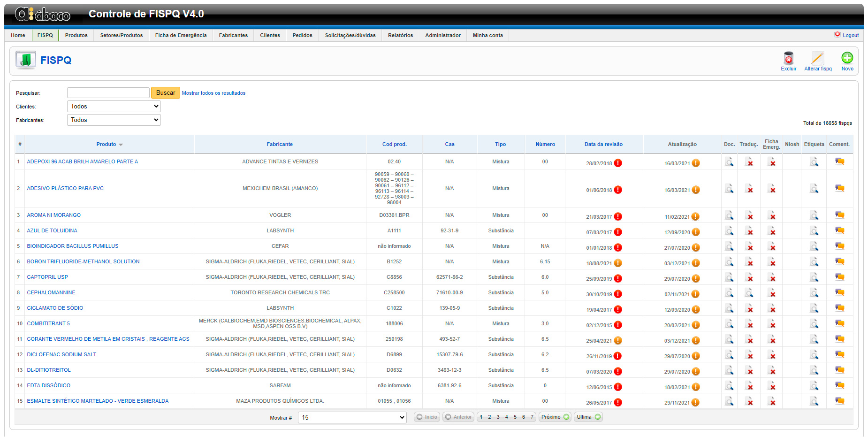Open comments icon for BIOINDICADOR BACILLUS PUMILLUS
The width and height of the screenshot is (868, 437).
840,246
